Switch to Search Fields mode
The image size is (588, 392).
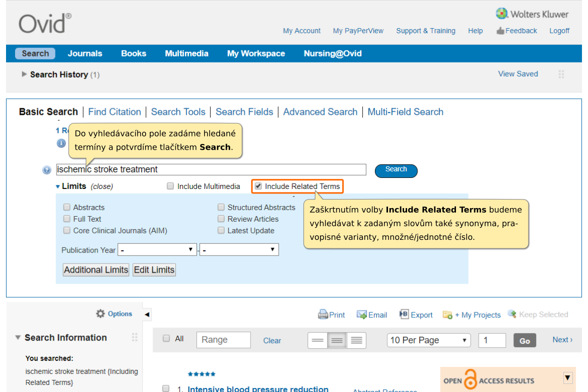[244, 112]
